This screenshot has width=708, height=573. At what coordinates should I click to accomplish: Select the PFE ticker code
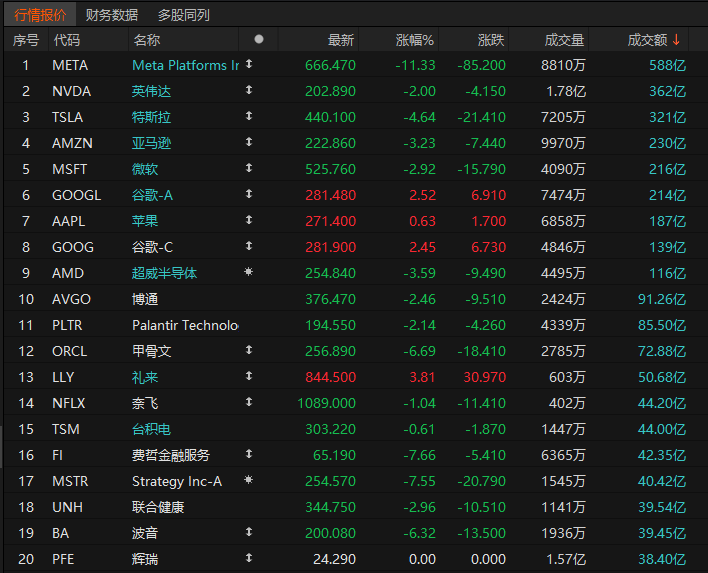click(x=63, y=559)
